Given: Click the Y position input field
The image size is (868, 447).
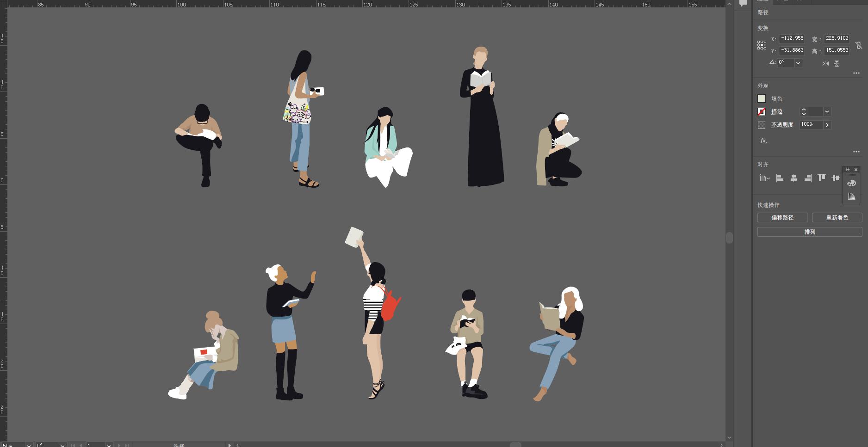Looking at the screenshot, I should point(792,50).
